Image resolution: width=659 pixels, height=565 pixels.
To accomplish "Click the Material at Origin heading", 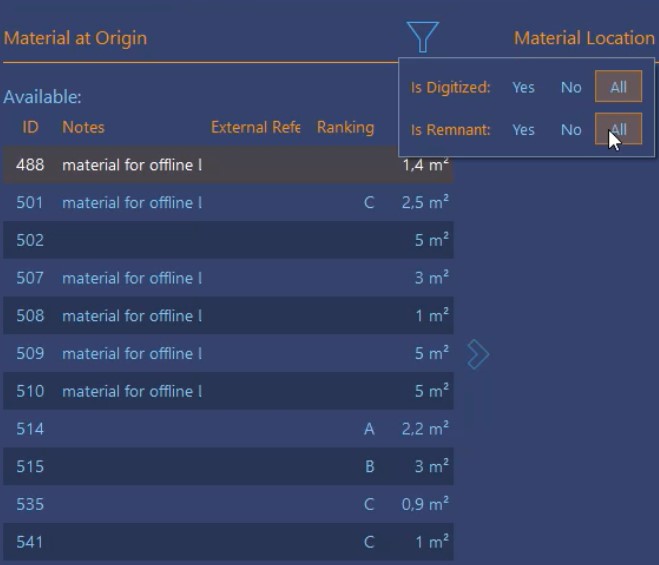I will 76,38.
